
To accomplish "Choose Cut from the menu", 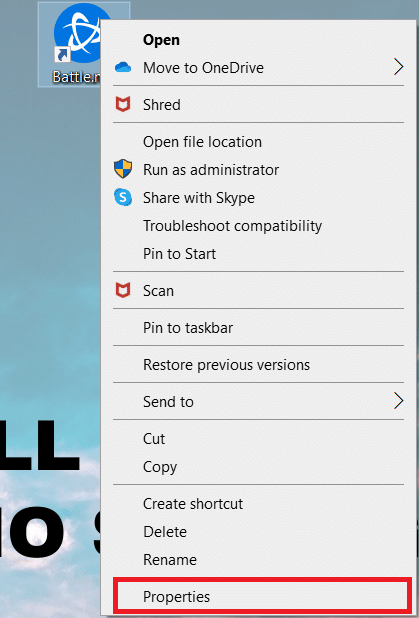I will tap(154, 439).
